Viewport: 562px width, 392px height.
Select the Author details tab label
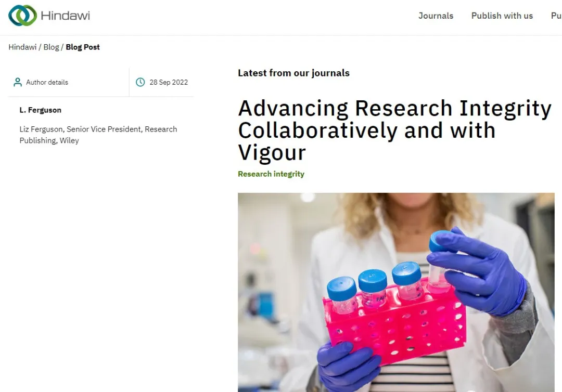47,82
